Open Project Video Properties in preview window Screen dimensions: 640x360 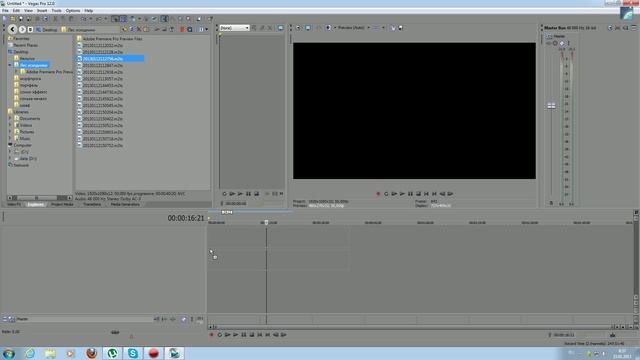[x=298, y=28]
